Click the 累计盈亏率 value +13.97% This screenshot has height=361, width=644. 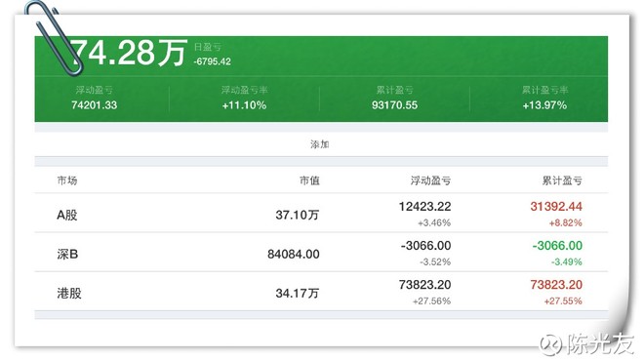click(544, 105)
